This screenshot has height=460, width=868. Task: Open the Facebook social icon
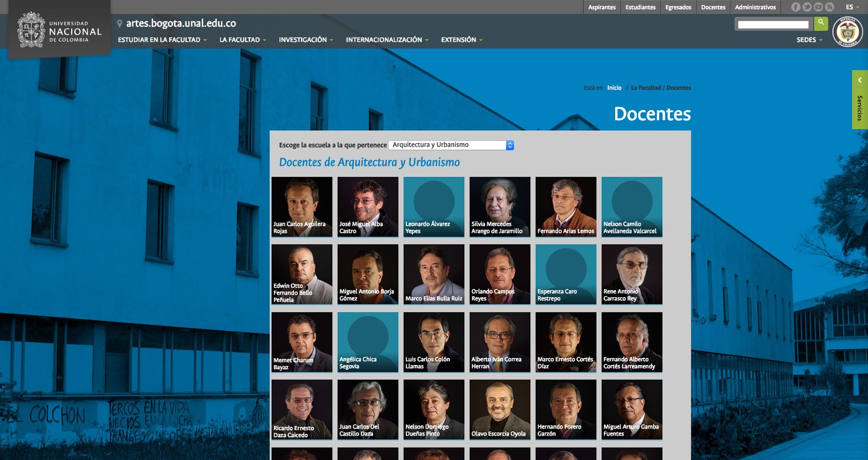(x=795, y=7)
